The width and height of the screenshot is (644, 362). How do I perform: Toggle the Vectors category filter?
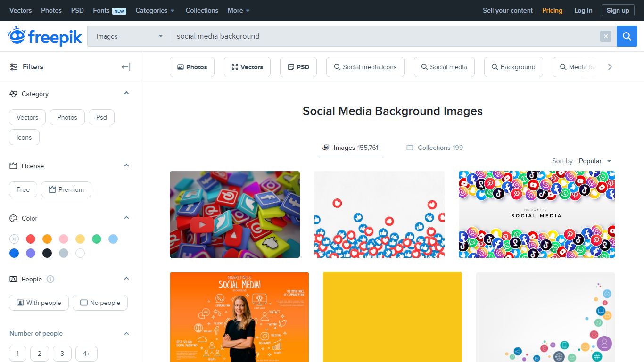coord(27,117)
